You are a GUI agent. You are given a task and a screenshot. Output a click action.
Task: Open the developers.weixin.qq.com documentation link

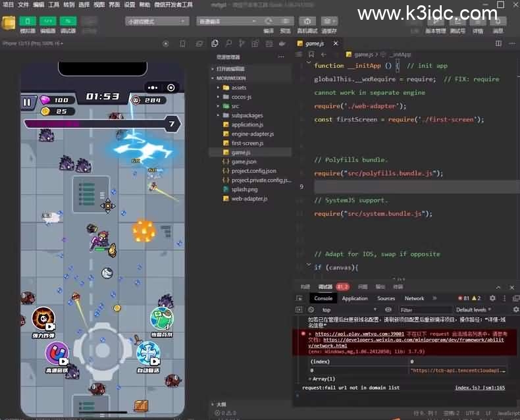pyautogui.click(x=413, y=340)
